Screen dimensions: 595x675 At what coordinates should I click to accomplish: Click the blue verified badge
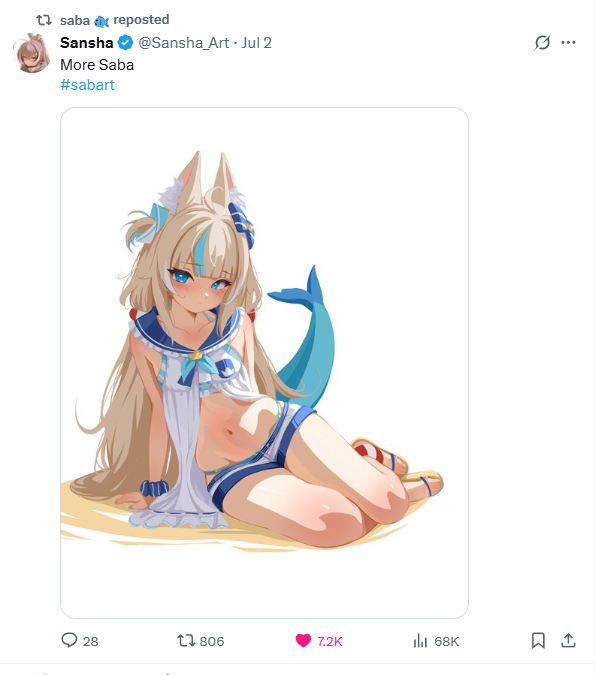[x=125, y=43]
